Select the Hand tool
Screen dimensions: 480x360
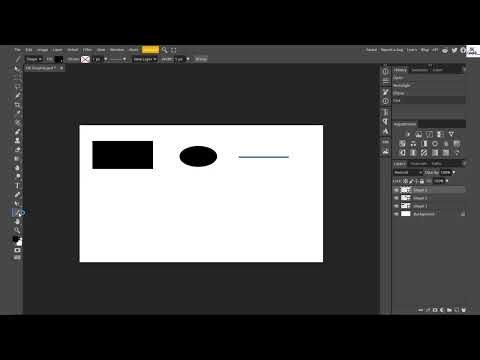coord(17,222)
